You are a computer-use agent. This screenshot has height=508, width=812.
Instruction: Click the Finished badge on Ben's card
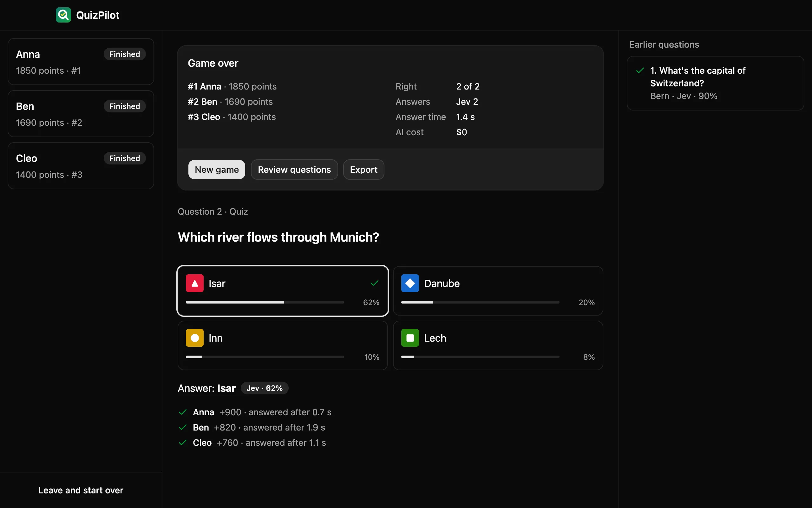[124, 106]
